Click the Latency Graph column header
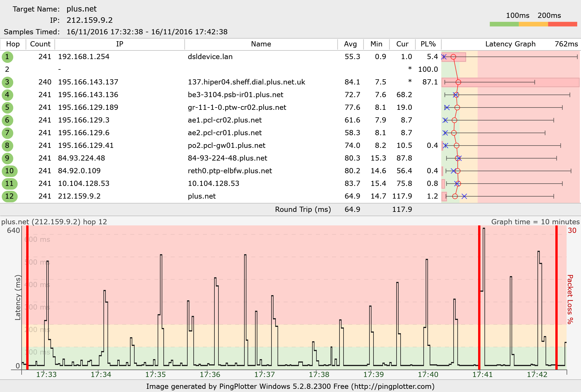Screen dimensions: 581x392 [x=510, y=44]
